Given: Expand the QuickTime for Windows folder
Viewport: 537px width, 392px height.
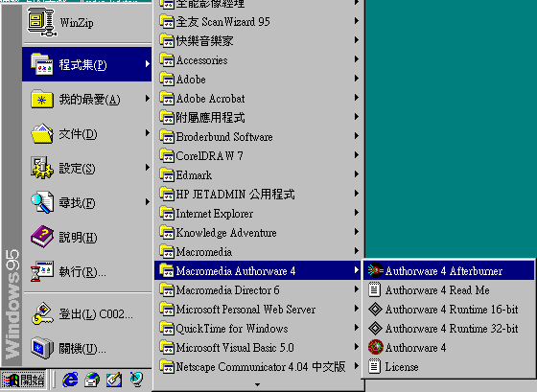Looking at the screenshot, I should (259, 329).
